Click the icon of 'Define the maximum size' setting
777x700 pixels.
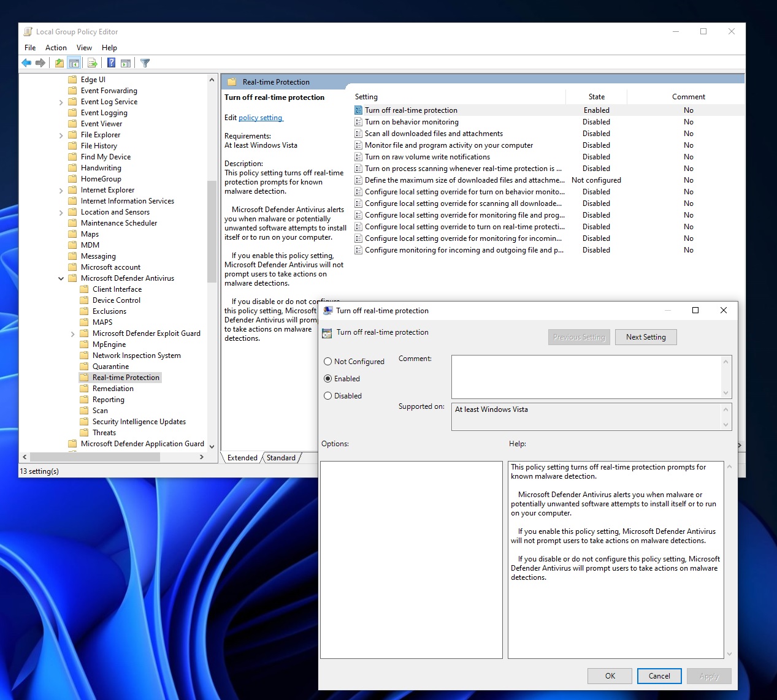pyautogui.click(x=358, y=180)
